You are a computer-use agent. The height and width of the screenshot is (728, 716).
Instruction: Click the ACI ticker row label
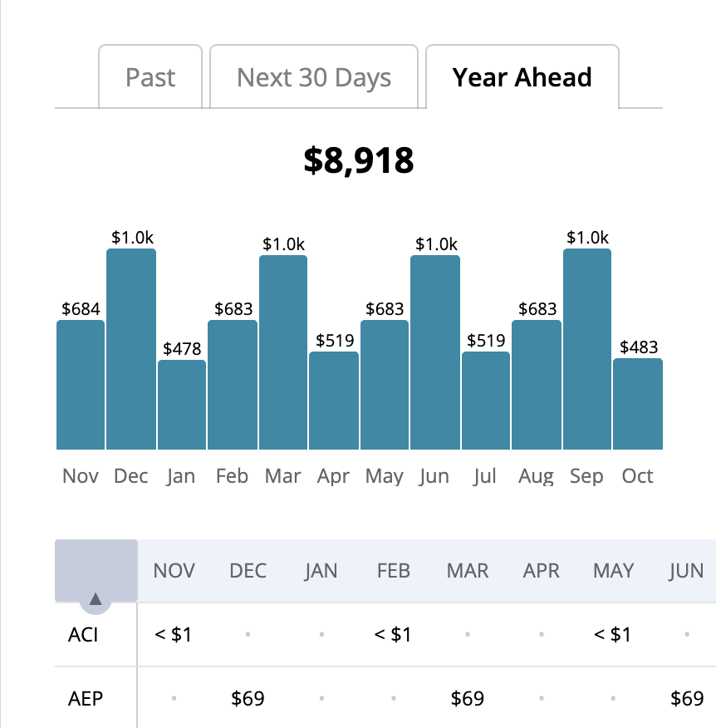(83, 635)
